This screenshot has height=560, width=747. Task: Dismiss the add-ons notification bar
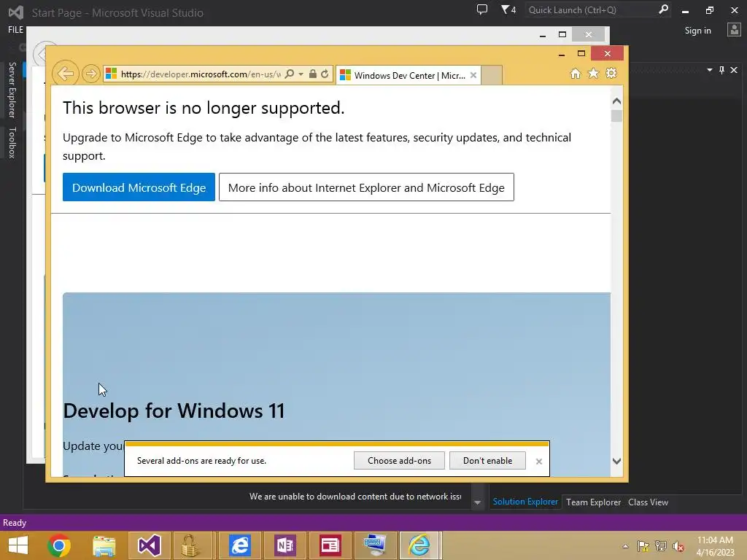tap(539, 461)
